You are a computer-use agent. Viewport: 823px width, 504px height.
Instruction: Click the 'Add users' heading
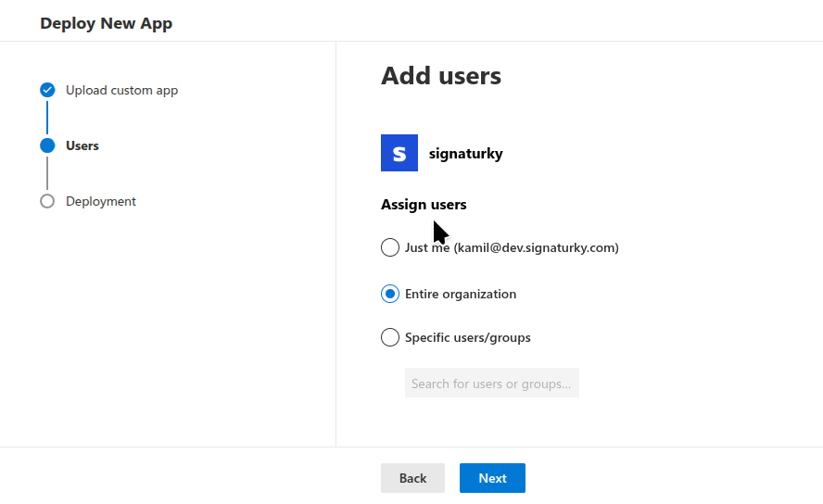441,76
